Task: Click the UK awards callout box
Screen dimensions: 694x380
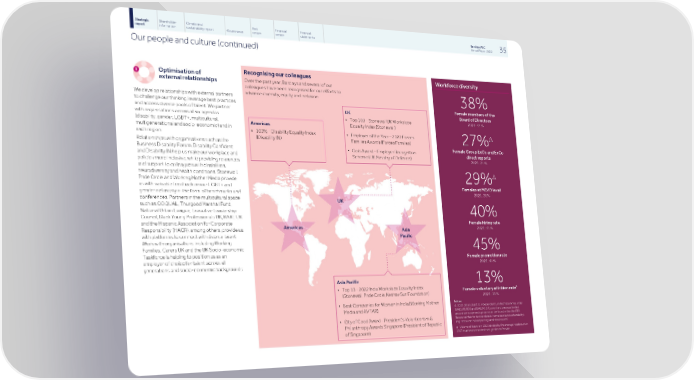Action: point(386,136)
